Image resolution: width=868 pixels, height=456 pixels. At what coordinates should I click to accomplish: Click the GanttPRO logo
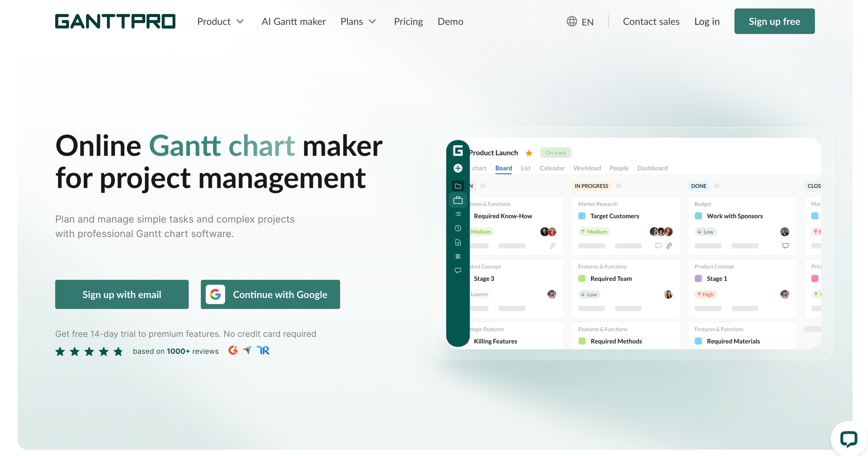click(x=115, y=21)
